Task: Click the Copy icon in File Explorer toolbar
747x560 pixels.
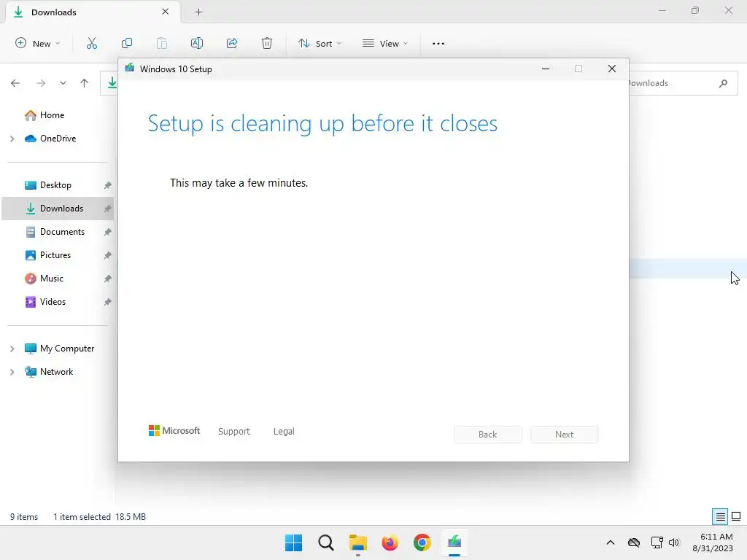Action: click(127, 43)
